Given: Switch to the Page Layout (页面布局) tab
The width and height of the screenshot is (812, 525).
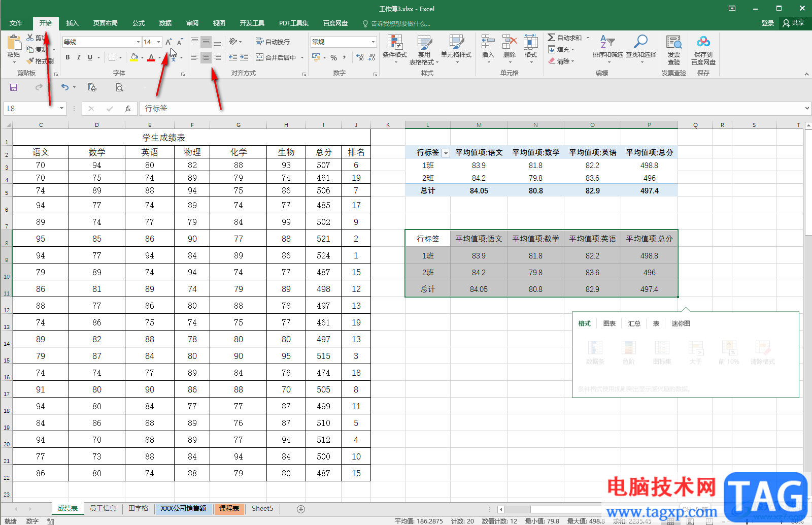Looking at the screenshot, I should coord(106,23).
